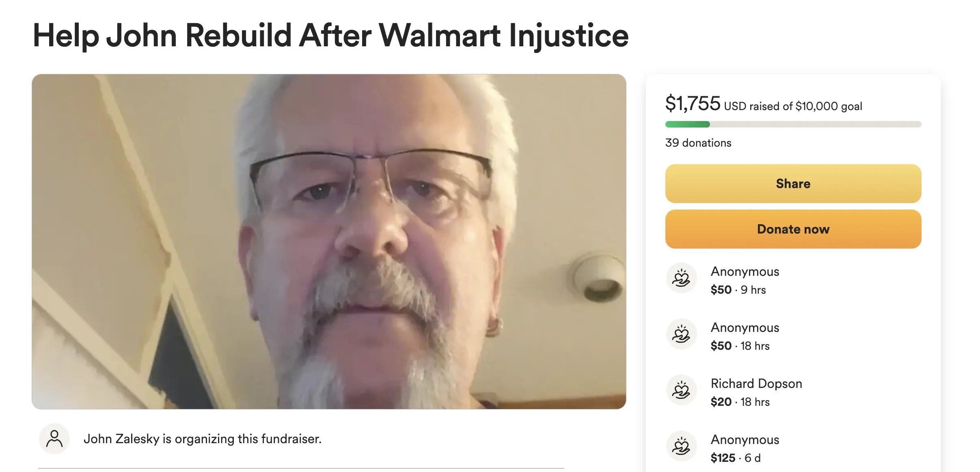View the 39 donations list
The height and width of the screenshot is (472, 980).
pos(697,143)
